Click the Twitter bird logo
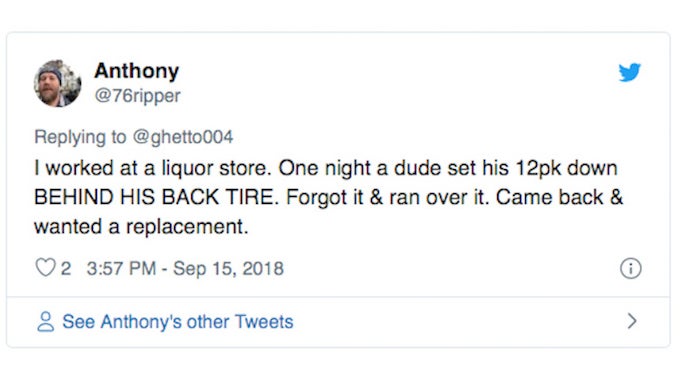683x385 pixels. click(x=629, y=72)
